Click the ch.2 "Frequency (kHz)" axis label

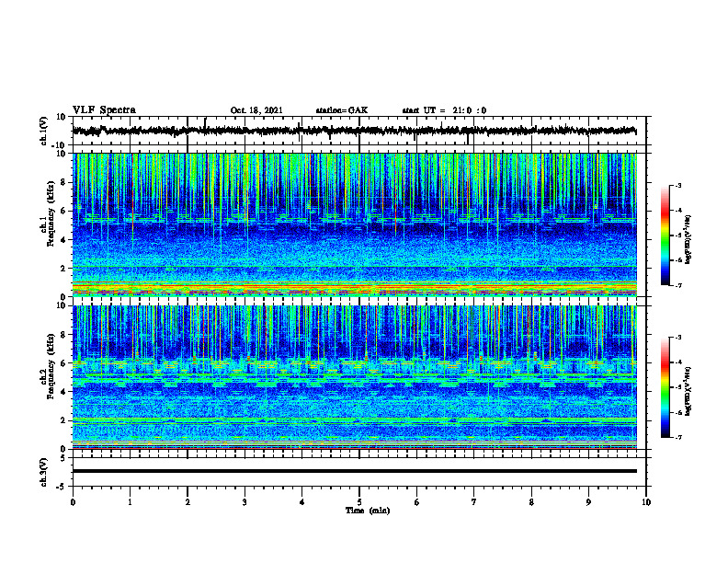click(x=51, y=366)
